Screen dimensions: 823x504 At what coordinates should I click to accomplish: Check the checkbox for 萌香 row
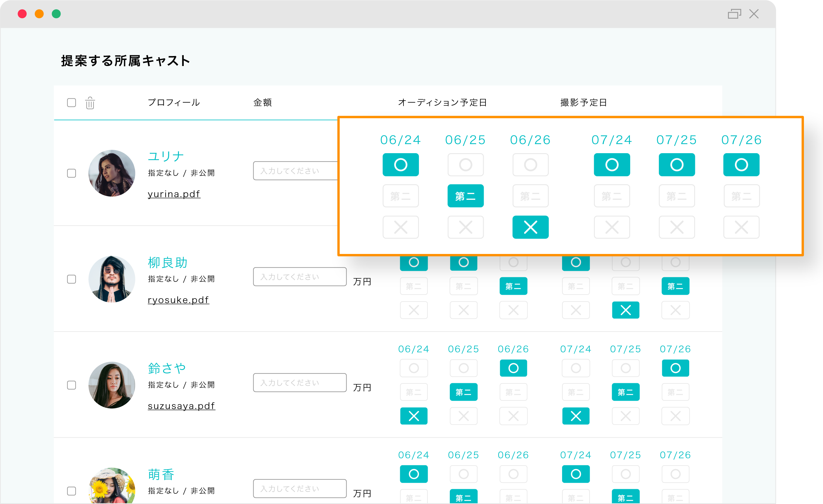pos(71,491)
